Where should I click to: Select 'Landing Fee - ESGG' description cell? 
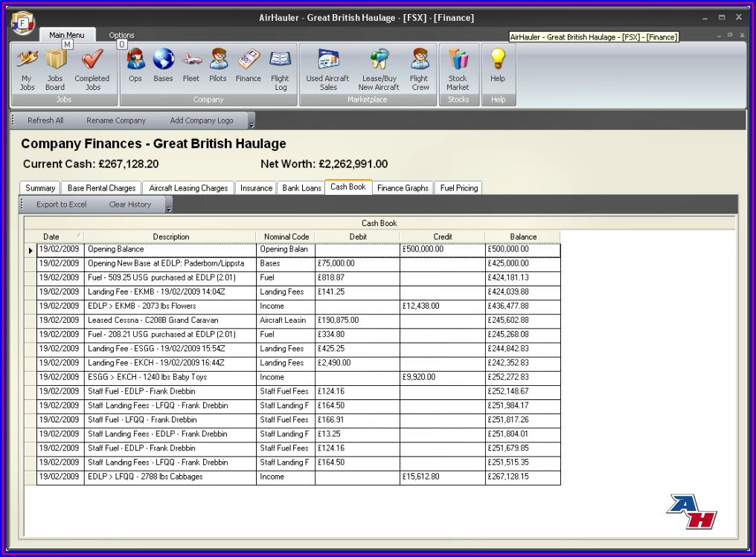tap(170, 349)
